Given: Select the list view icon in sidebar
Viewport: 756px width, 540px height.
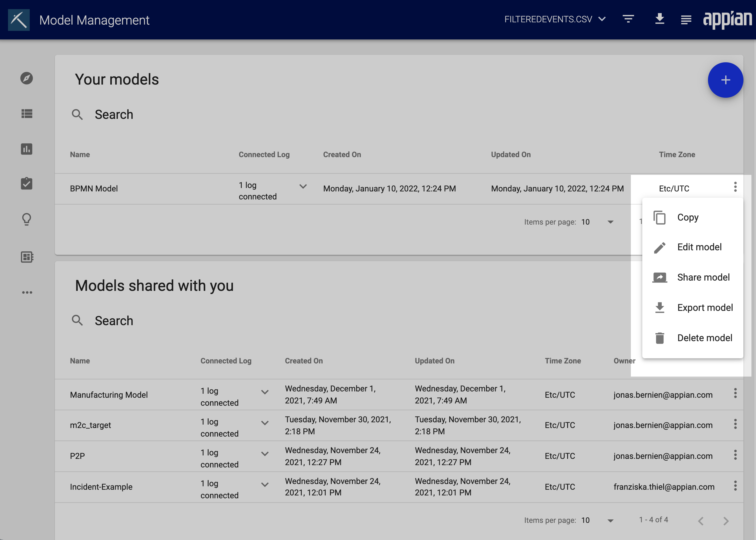Looking at the screenshot, I should (x=27, y=113).
